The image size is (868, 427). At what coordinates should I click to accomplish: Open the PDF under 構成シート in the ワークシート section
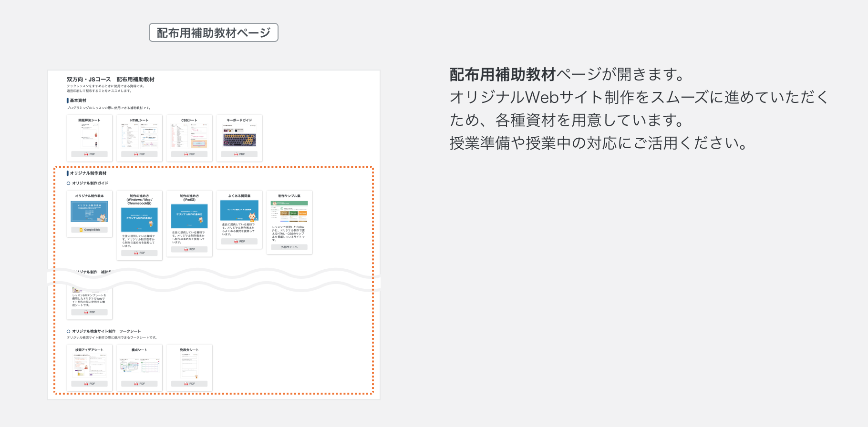(x=139, y=384)
